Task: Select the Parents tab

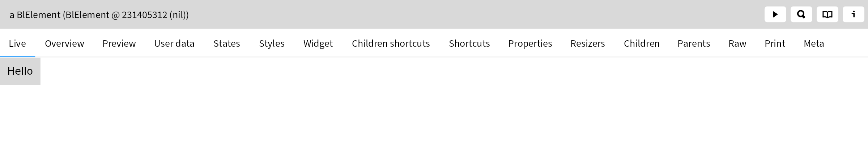Action: point(694,43)
